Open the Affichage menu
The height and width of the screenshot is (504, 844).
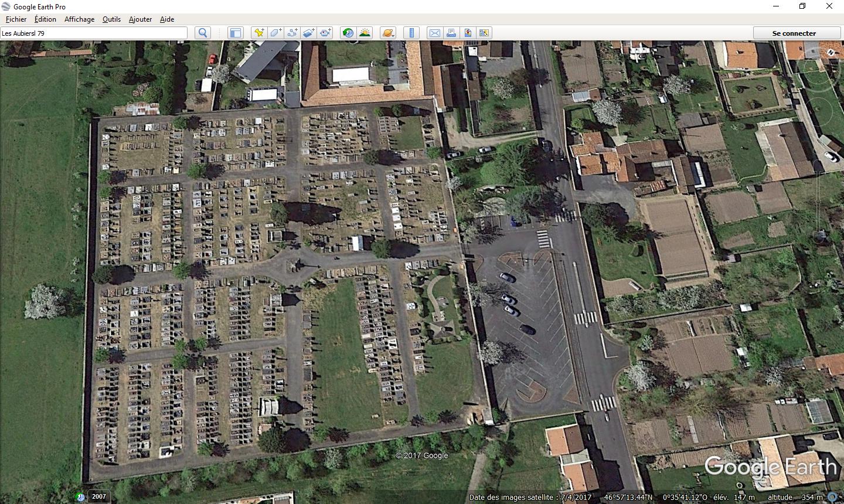pyautogui.click(x=79, y=19)
